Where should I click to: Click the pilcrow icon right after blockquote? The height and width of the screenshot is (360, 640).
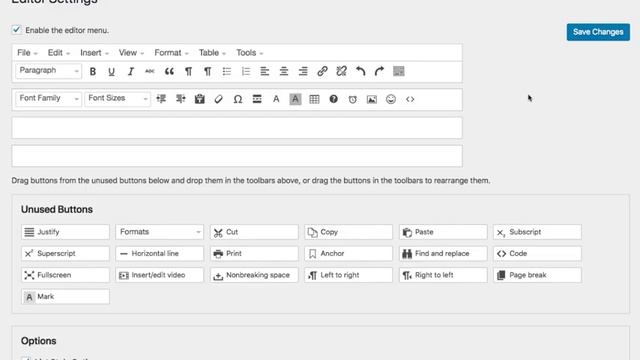(188, 71)
